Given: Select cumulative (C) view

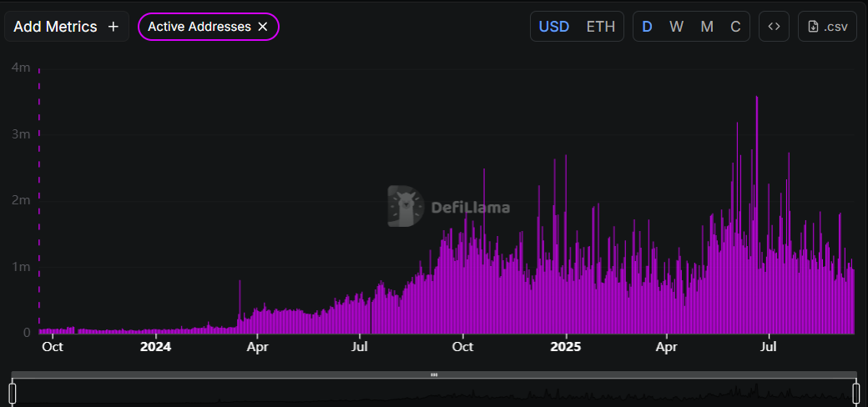Looking at the screenshot, I should click(x=735, y=27).
